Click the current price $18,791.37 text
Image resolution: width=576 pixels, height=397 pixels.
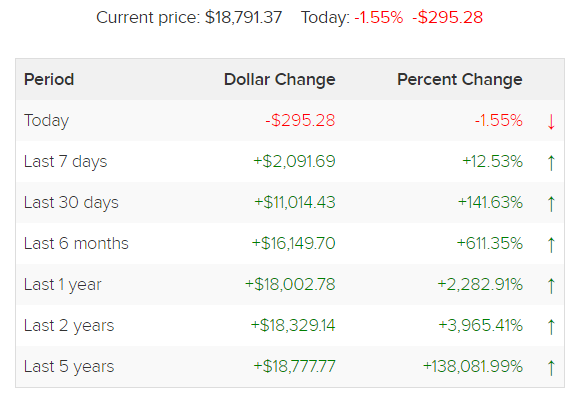[243, 17]
